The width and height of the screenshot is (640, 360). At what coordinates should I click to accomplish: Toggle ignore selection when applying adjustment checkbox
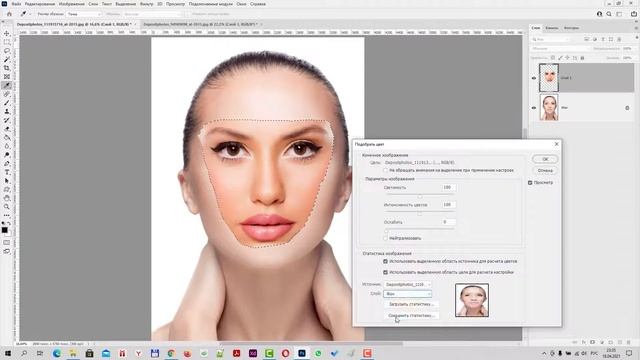point(385,170)
